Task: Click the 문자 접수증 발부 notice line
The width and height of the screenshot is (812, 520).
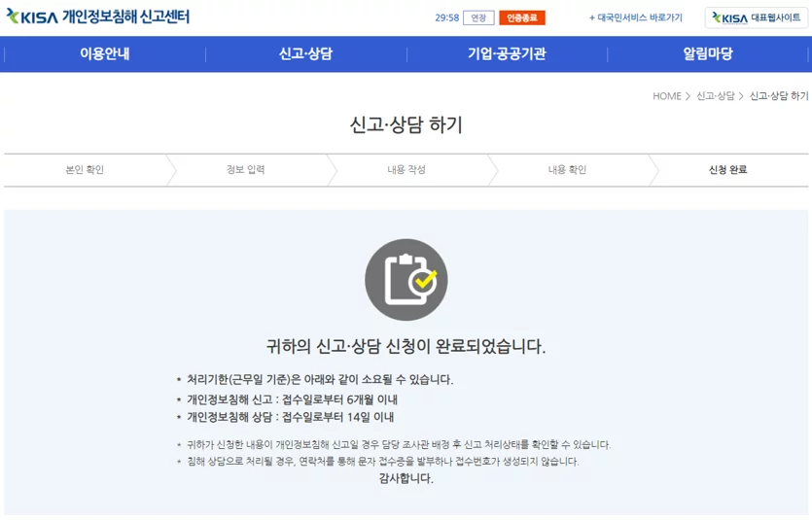Action: coord(383,461)
